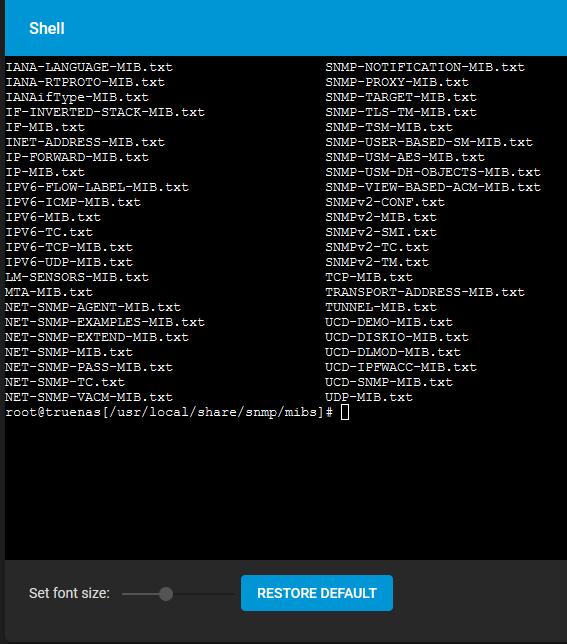Select UCD-SNMP-MIB.txt file name
The width and height of the screenshot is (567, 644).
389,382
